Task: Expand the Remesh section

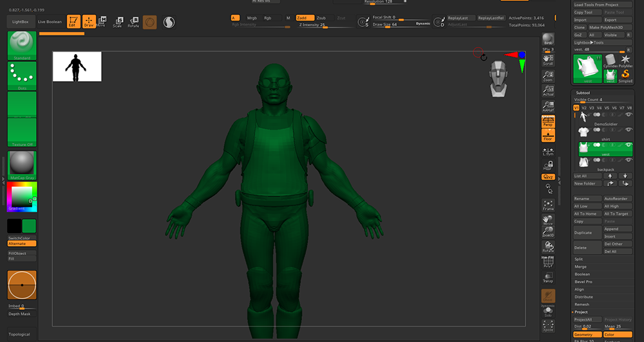Action: pyautogui.click(x=582, y=305)
